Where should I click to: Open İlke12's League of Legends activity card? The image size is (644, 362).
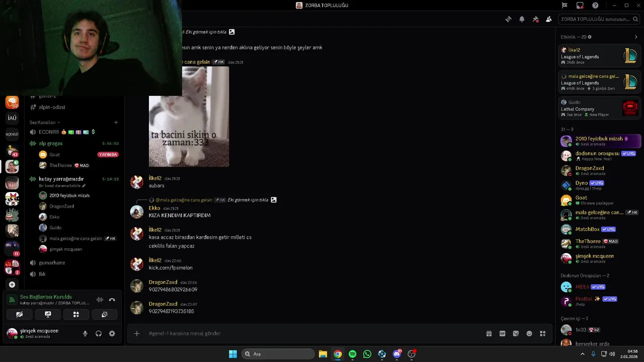pyautogui.click(x=600, y=56)
